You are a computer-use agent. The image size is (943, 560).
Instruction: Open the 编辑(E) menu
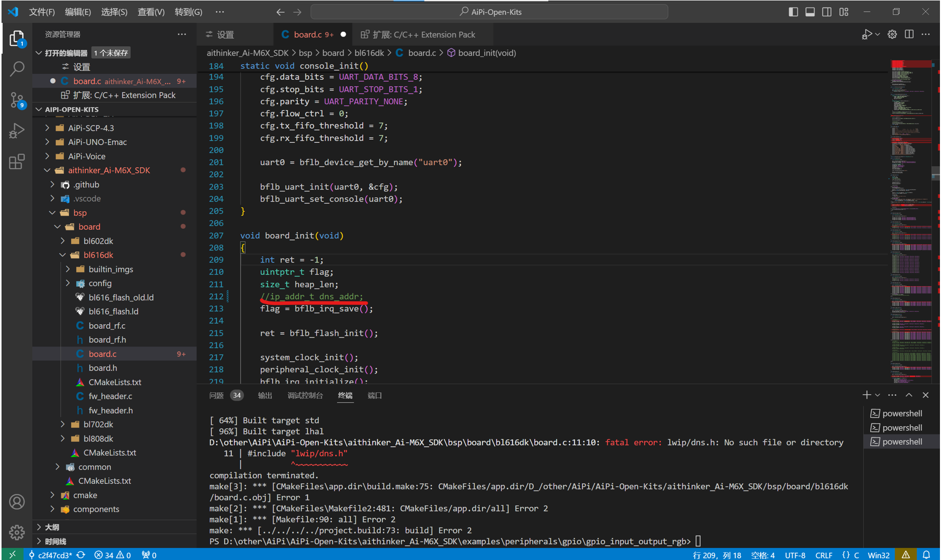[x=78, y=12]
